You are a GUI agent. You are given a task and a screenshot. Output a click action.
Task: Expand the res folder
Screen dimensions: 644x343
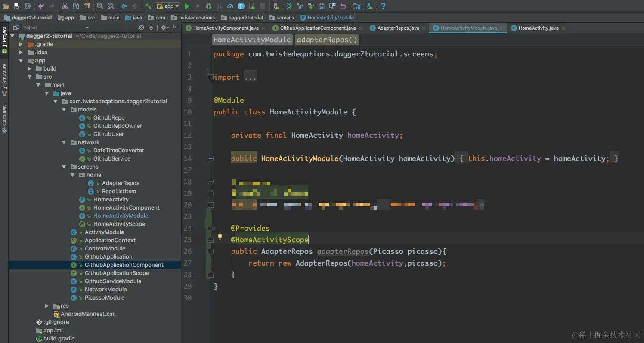(x=47, y=306)
